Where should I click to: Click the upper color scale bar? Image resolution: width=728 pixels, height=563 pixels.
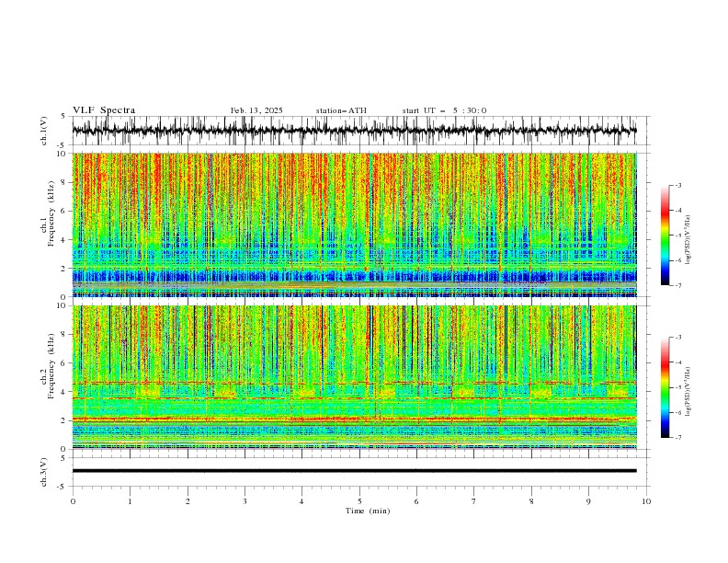point(665,236)
